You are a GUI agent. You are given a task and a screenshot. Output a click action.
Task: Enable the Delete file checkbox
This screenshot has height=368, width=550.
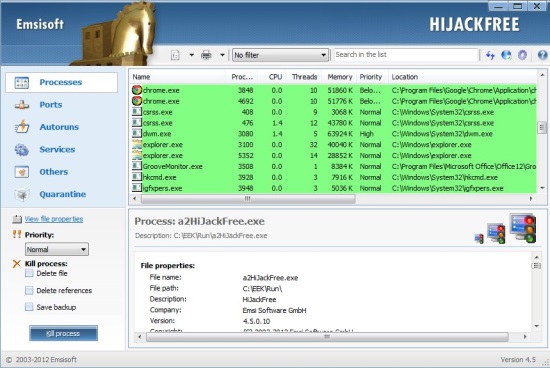29,273
